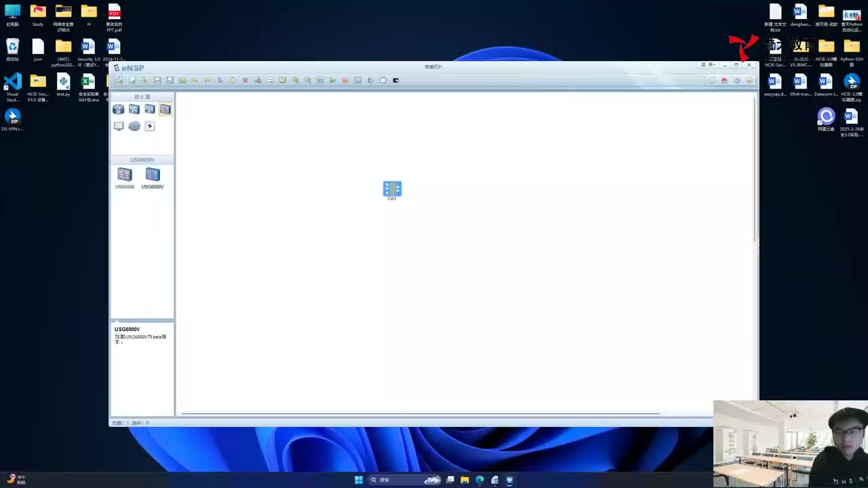This screenshot has width=868, height=488.
Task: Click the Huawei logo icon in toolbar
Action: pos(724,80)
